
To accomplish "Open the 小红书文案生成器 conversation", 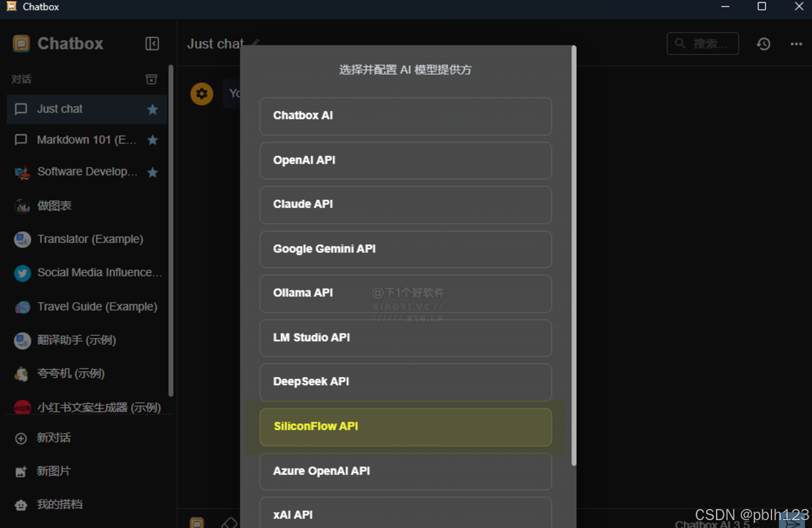I will point(86,407).
